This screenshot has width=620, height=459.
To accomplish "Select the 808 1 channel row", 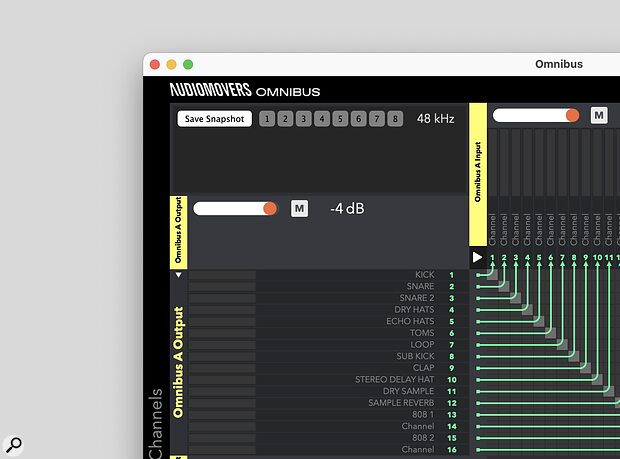I will click(328, 415).
